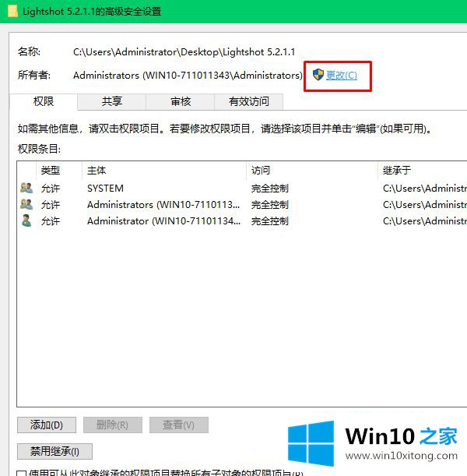Click the owner name Administrators (WIN10-711011343\Administrators)
Screen dimensions: 467x476
(x=188, y=76)
